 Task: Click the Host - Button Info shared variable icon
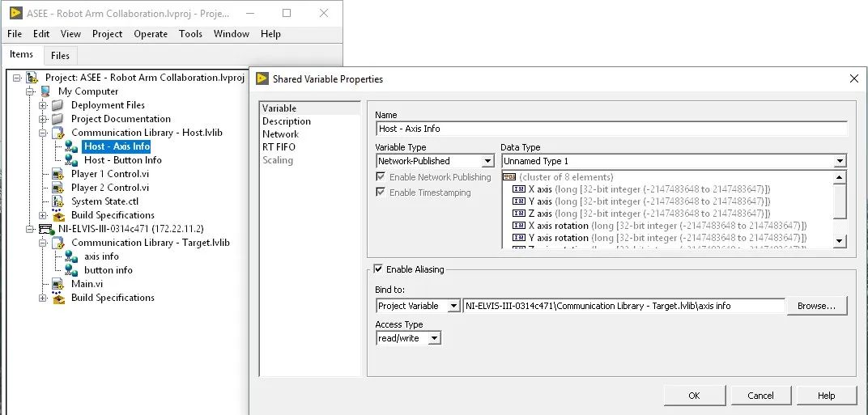click(71, 160)
